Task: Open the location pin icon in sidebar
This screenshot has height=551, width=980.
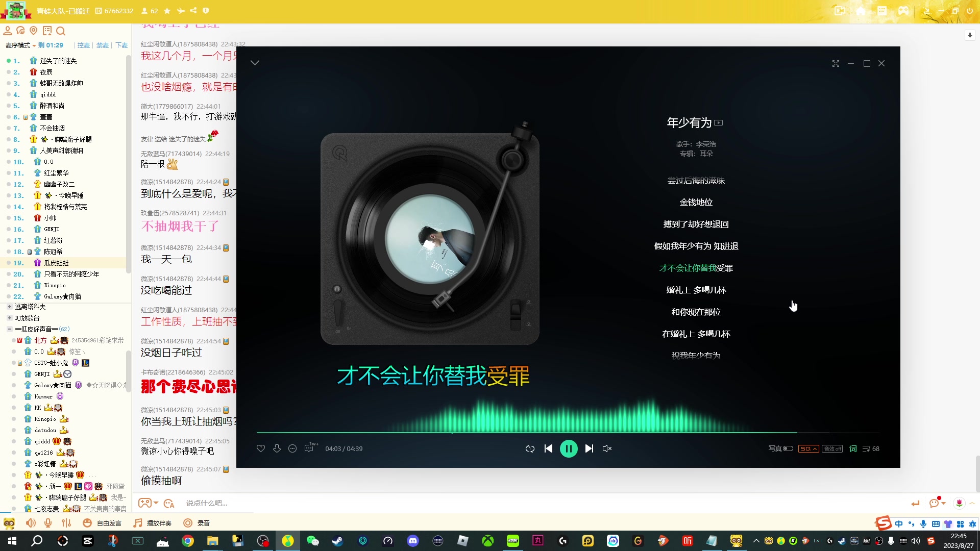Action: tap(34, 31)
